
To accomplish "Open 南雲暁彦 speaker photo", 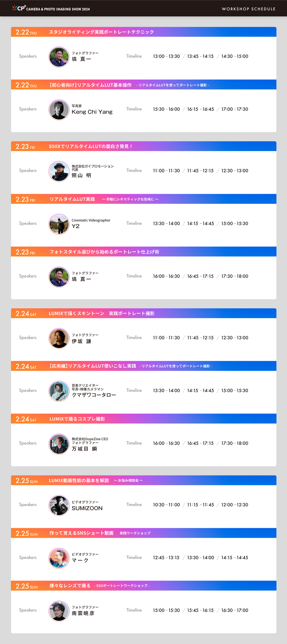I will [59, 611].
